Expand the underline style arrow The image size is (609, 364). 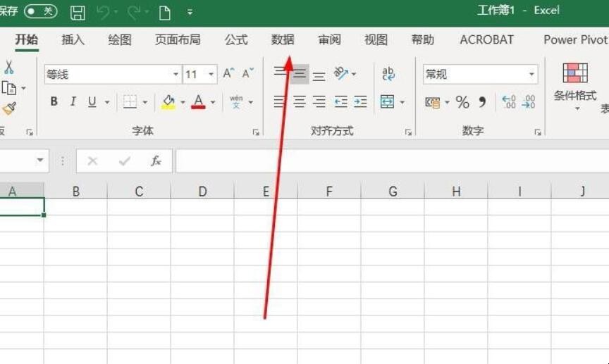coord(107,103)
